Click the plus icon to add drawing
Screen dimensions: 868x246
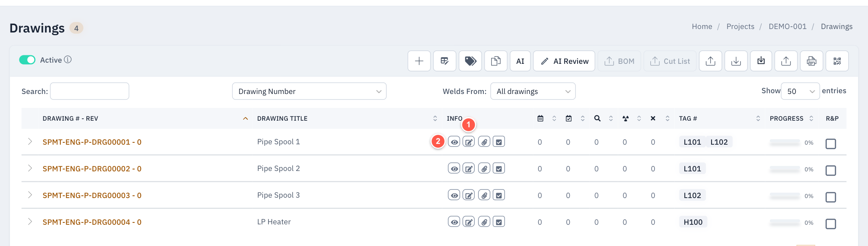(419, 61)
